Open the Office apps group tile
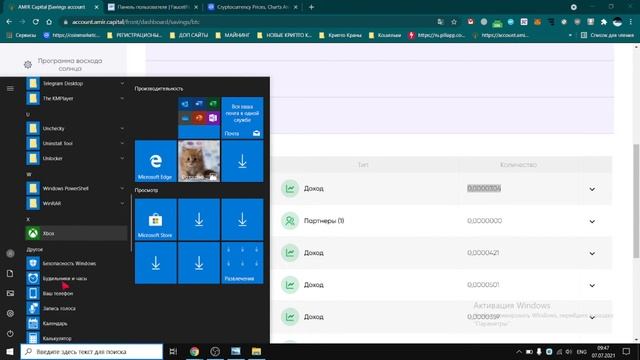Viewport: 640px width, 360px height. pyautogui.click(x=199, y=118)
